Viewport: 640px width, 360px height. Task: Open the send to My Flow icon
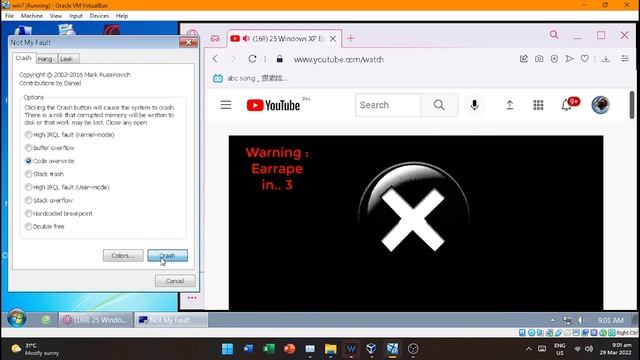569,59
